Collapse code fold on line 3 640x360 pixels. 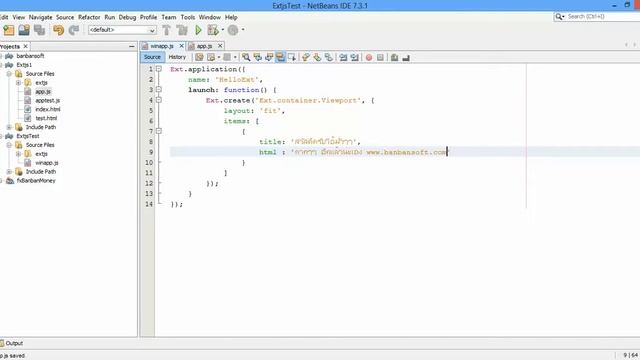[x=159, y=89]
